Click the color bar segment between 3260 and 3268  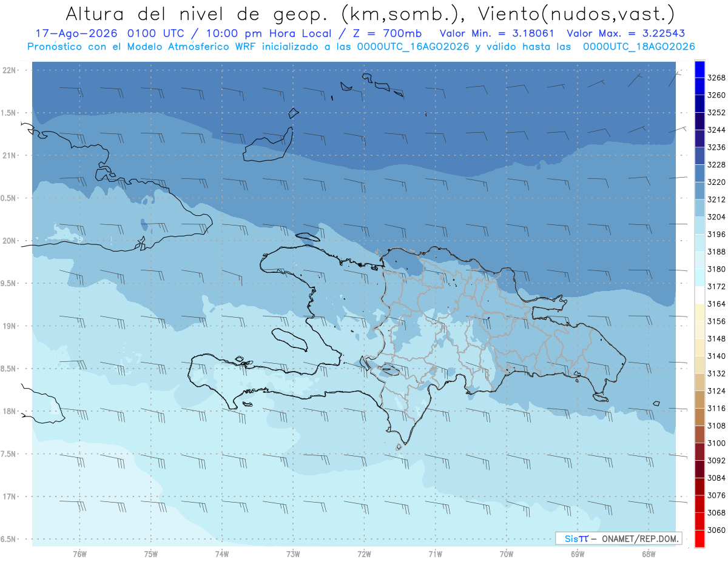[699, 87]
